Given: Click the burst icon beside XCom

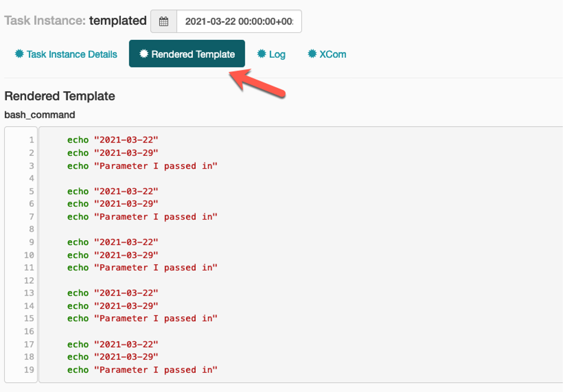Looking at the screenshot, I should (312, 54).
